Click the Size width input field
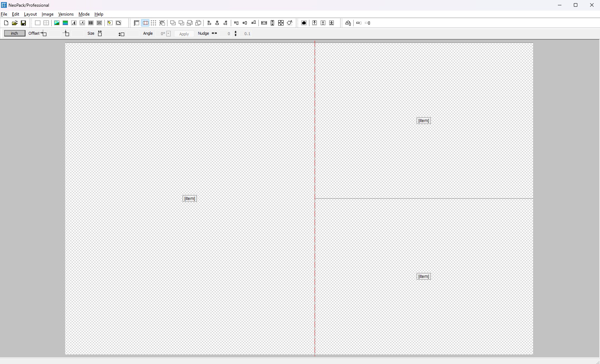The width and height of the screenshot is (600, 364). click(110, 34)
